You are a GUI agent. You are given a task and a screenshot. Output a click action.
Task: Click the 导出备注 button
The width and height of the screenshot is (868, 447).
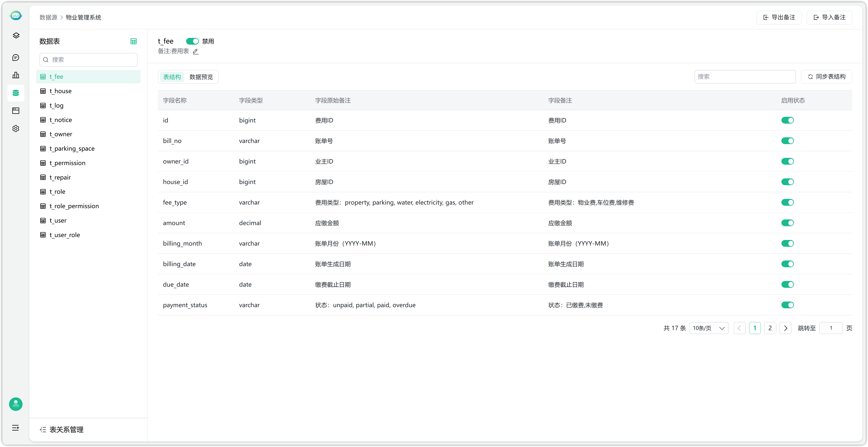[779, 17]
